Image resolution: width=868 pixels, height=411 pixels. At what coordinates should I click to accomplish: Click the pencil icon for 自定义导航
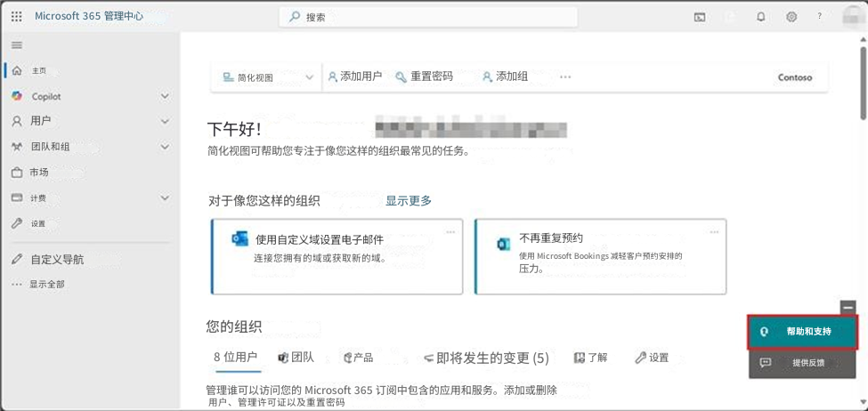tap(17, 259)
